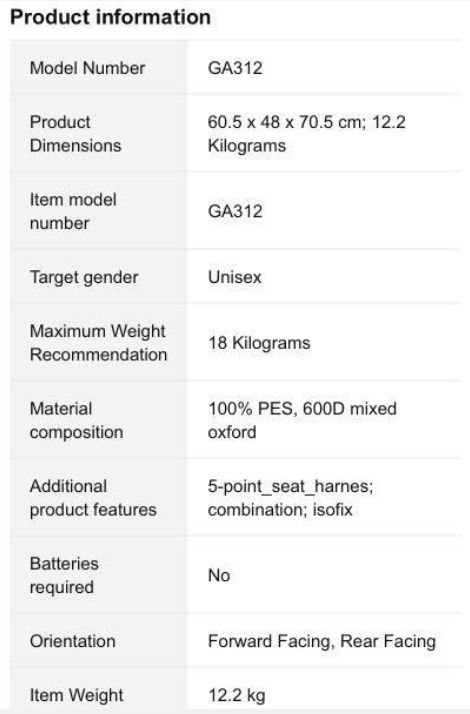Select the Item model number label
Image resolution: width=470 pixels, height=714 pixels.
[x=73, y=211]
